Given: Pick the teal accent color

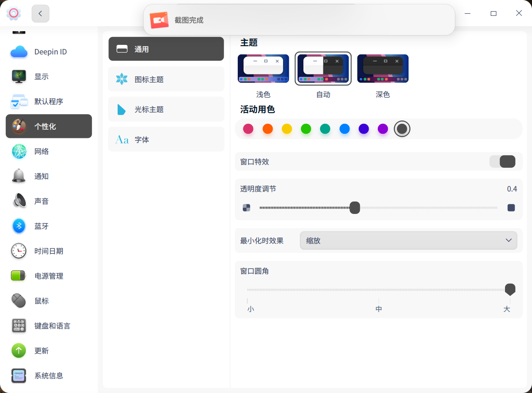Looking at the screenshot, I should tap(325, 129).
